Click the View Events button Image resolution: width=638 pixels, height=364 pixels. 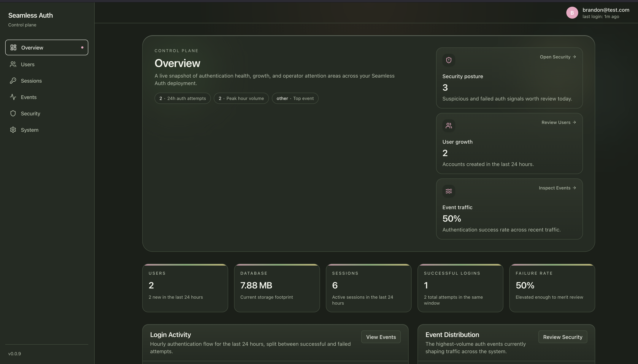(x=381, y=337)
